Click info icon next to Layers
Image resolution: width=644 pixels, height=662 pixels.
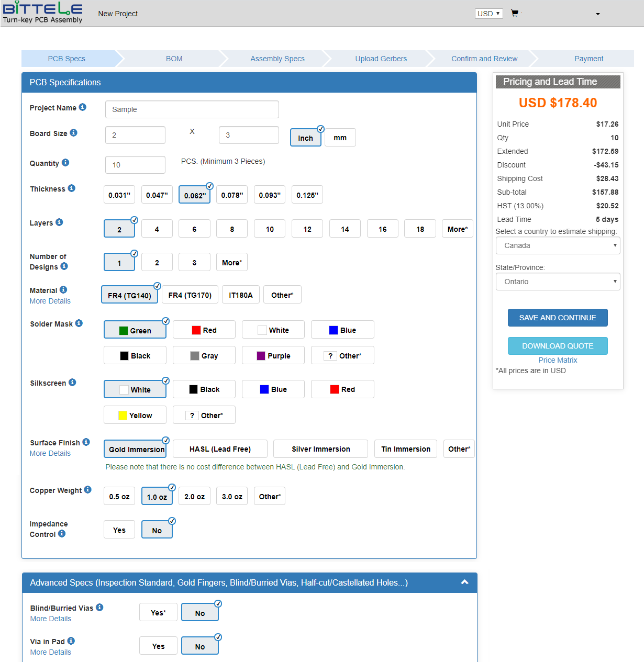(59, 222)
